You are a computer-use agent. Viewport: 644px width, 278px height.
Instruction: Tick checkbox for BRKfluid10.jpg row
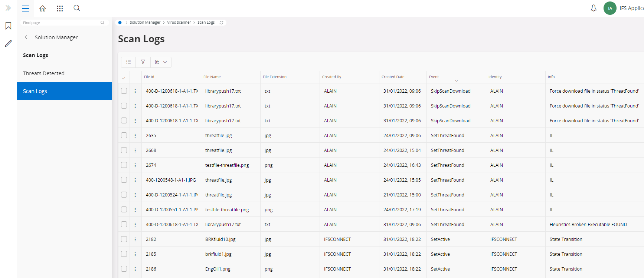124,239
